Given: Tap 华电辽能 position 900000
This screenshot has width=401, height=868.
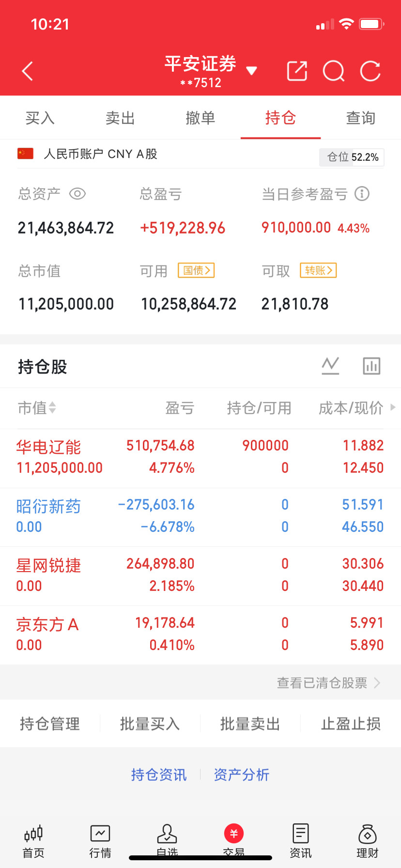Looking at the screenshot, I should click(265, 446).
